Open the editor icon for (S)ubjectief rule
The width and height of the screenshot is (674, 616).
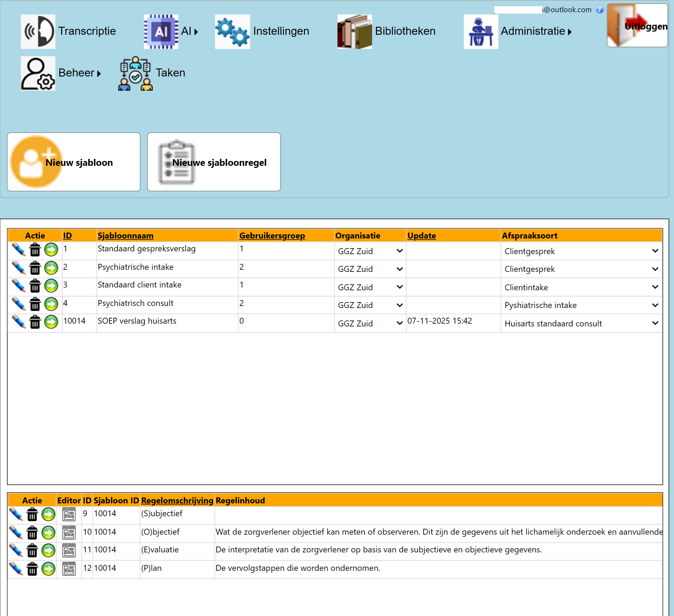(69, 514)
